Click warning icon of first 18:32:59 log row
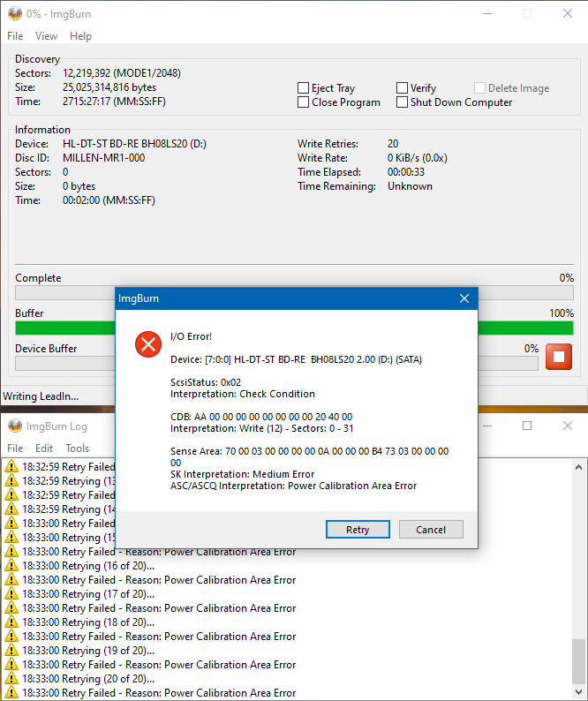The height and width of the screenshot is (701, 588). click(x=11, y=467)
